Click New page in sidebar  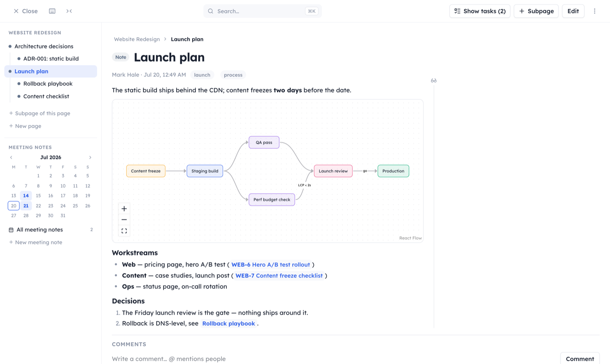[x=25, y=126]
